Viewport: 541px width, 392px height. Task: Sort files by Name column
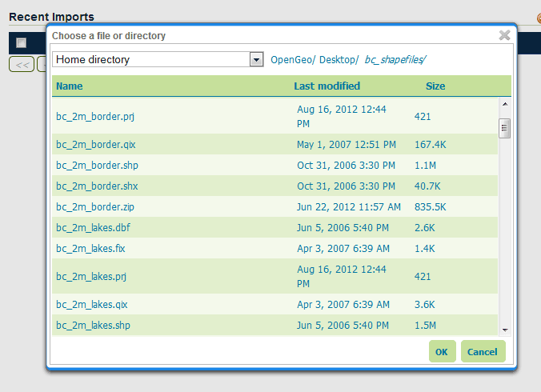point(70,86)
